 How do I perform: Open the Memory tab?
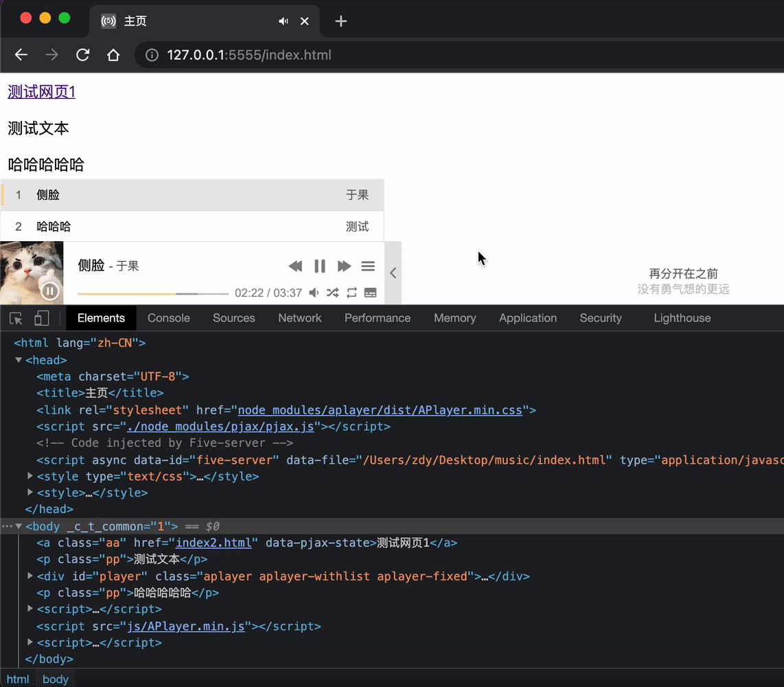(x=455, y=318)
